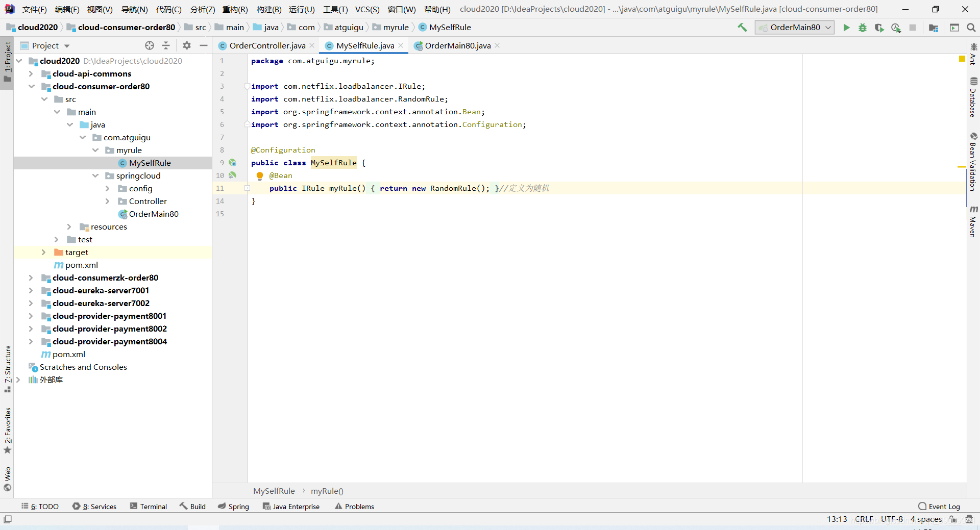The height and width of the screenshot is (530, 980).
Task: Open the Structure tool window
Action: pos(7,368)
